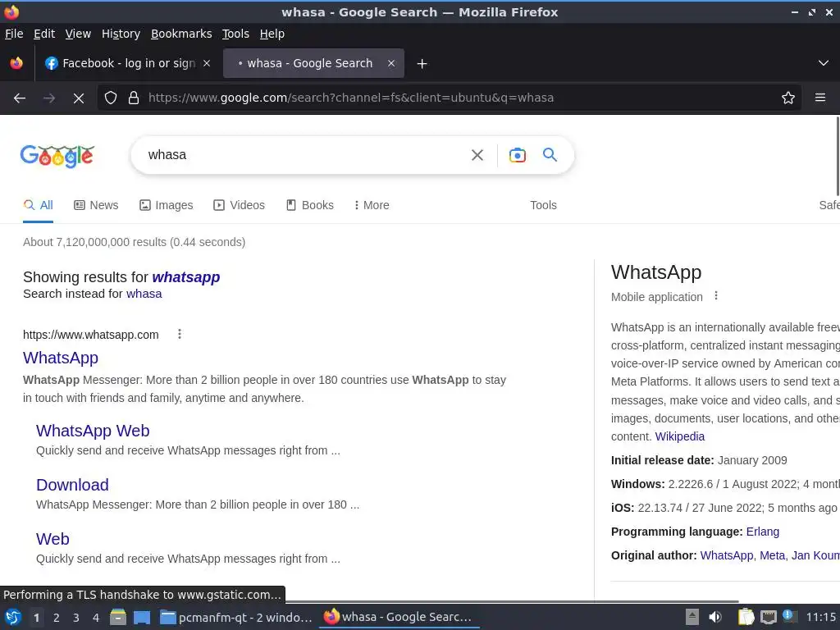Open the update notifier tray icon
The width and height of the screenshot is (840, 630).
click(789, 616)
